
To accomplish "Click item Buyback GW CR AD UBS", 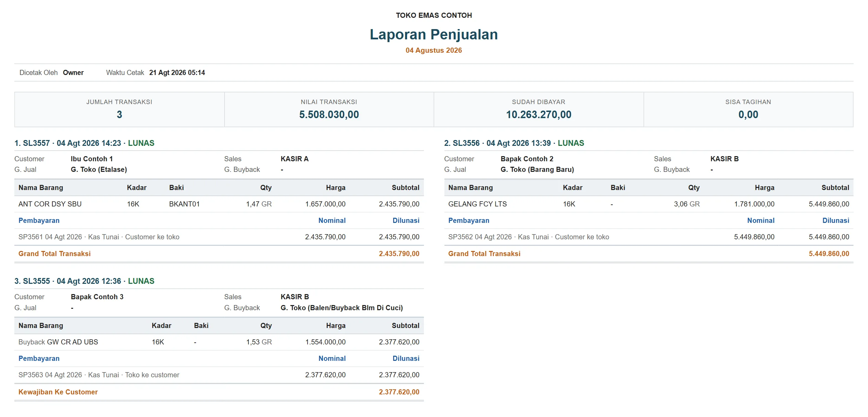I will (58, 342).
